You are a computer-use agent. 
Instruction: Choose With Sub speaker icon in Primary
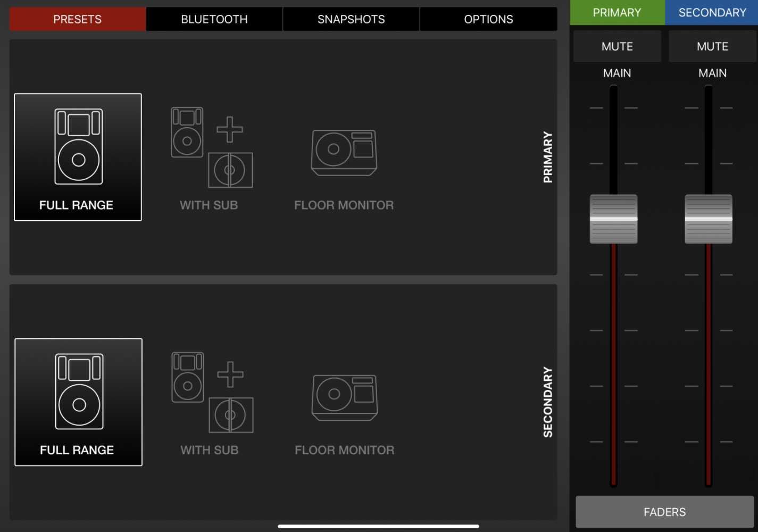[211, 148]
